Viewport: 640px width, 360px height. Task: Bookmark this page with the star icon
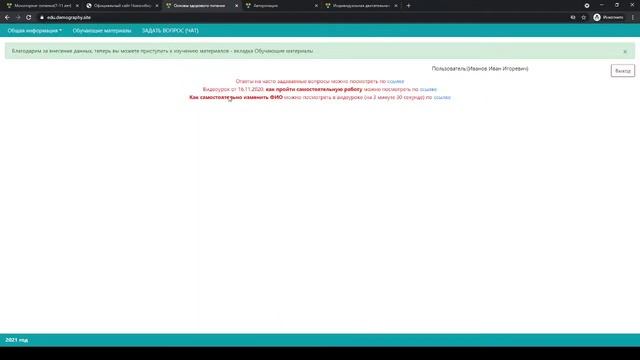click(x=584, y=18)
